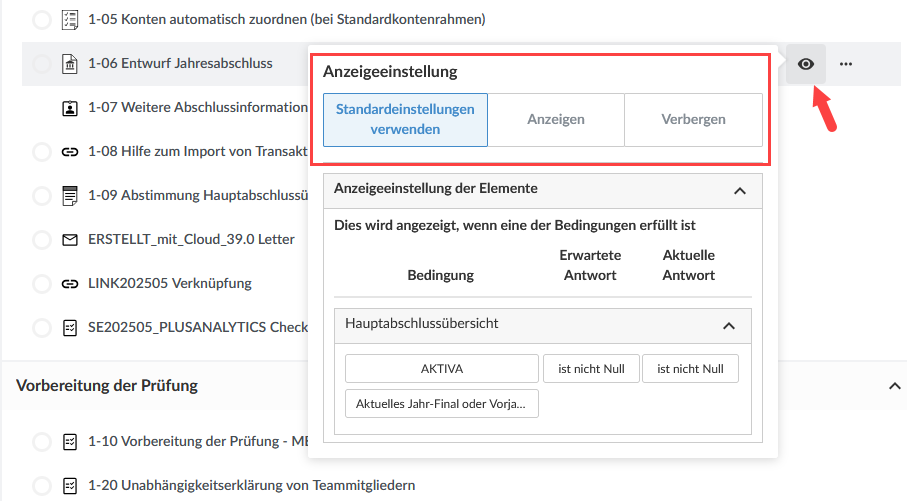Select Standardeinstellungen verwenden option
Image resolution: width=907 pixels, height=501 pixels.
(x=405, y=120)
